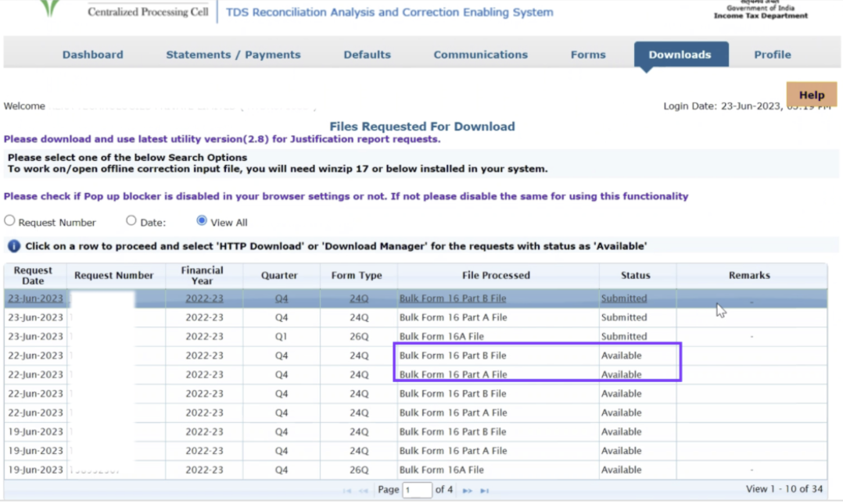Image resolution: width=843 pixels, height=504 pixels.
Task: Sort by the Request Date column header
Action: click(34, 275)
